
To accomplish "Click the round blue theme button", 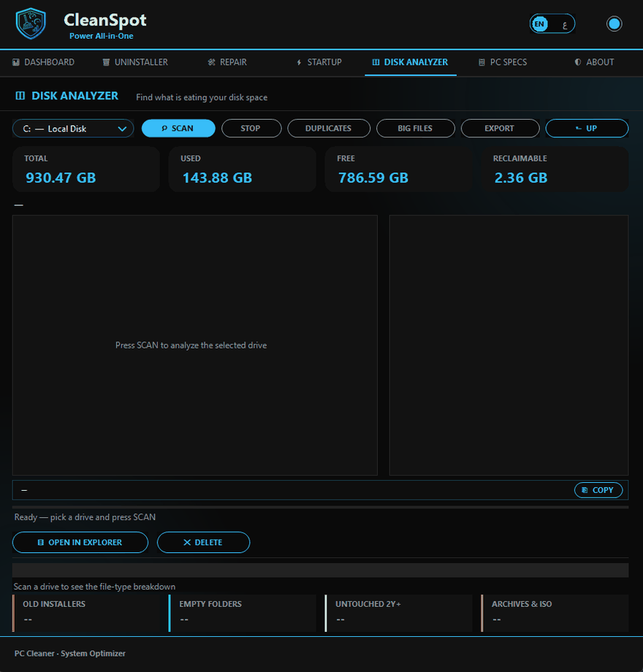I will click(x=614, y=24).
